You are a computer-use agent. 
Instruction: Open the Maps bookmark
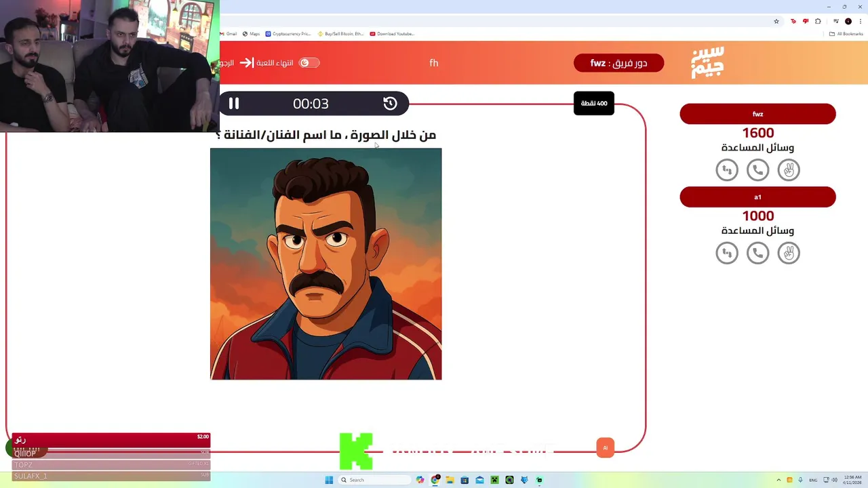point(251,33)
